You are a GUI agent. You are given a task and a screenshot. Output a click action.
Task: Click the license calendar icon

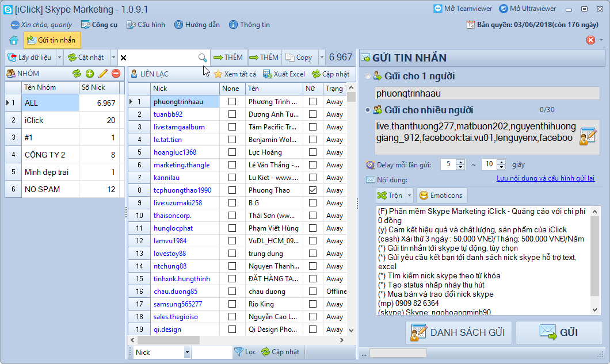(471, 25)
